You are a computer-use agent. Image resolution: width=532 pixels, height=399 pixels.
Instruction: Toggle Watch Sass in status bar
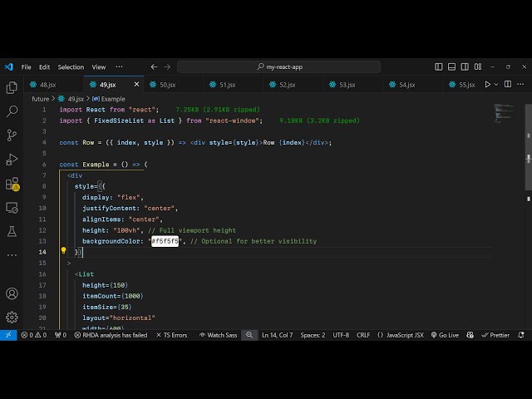(218, 335)
